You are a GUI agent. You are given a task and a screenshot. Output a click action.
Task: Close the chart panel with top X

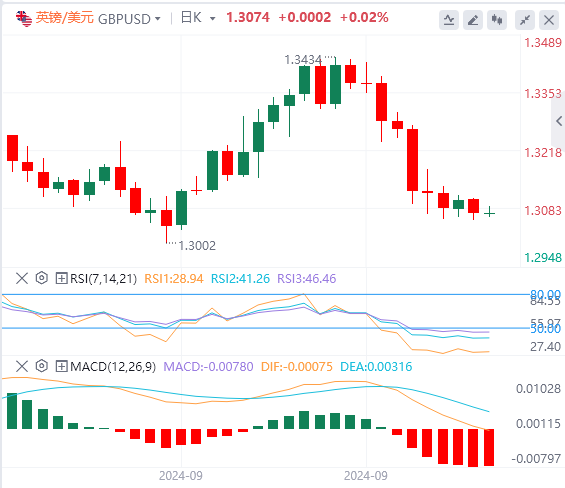click(549, 19)
